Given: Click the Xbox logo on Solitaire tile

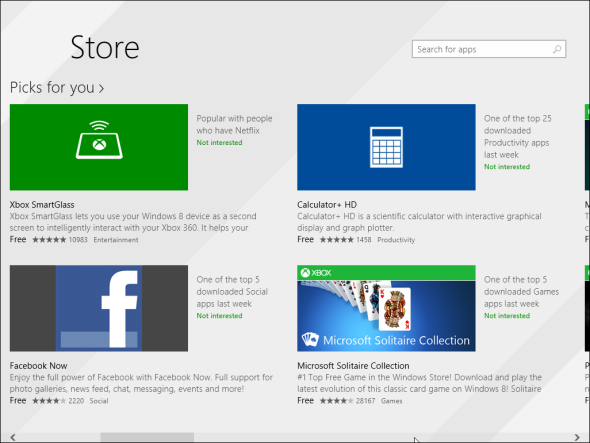Looking at the screenshot, I should tap(316, 272).
